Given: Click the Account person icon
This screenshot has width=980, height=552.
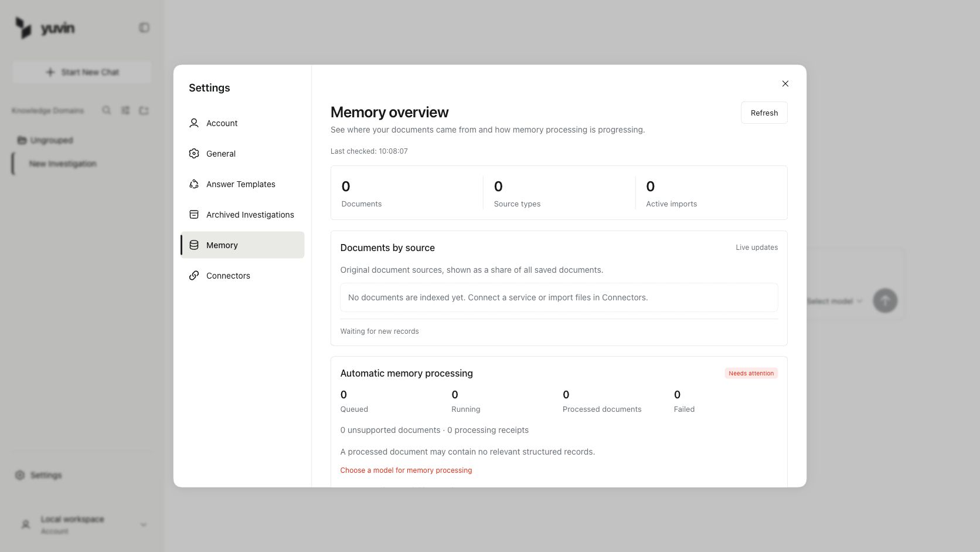Looking at the screenshot, I should pos(194,123).
